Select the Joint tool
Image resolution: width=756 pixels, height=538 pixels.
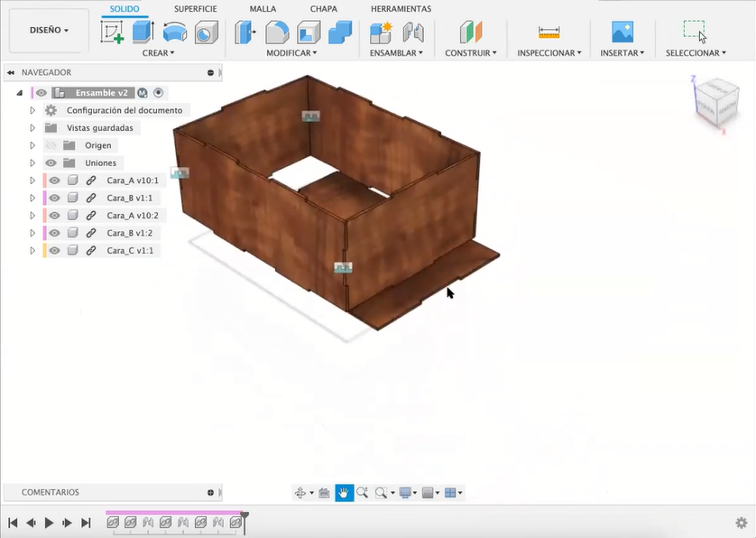coord(413,32)
